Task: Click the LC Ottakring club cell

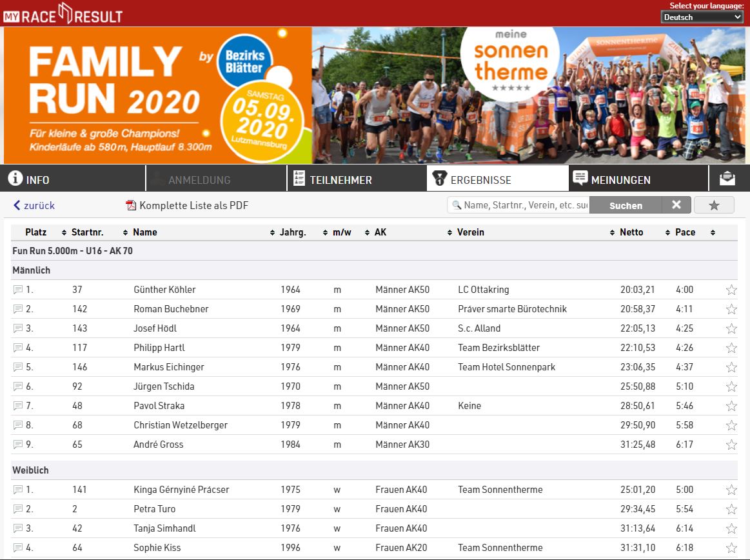Action: [483, 290]
